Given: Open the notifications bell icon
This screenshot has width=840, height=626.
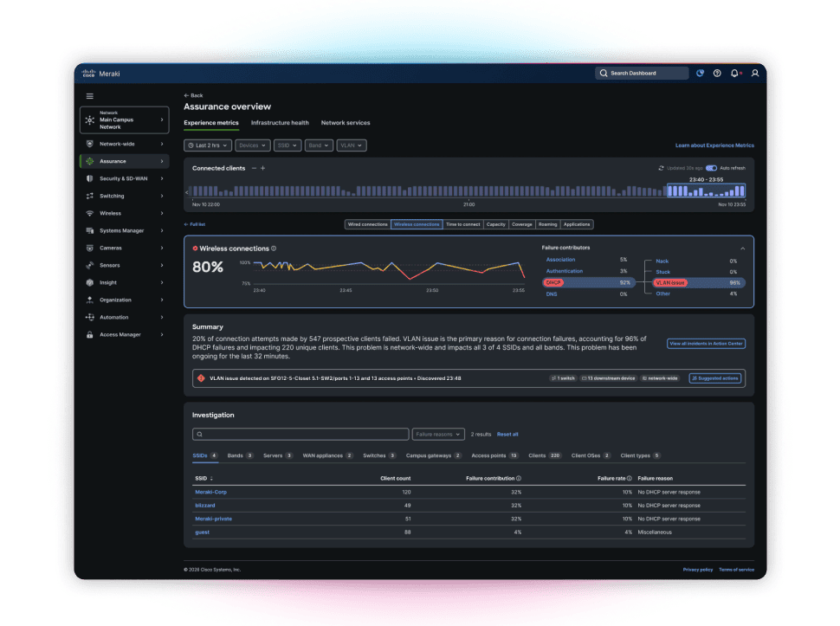Looking at the screenshot, I should tap(734, 74).
